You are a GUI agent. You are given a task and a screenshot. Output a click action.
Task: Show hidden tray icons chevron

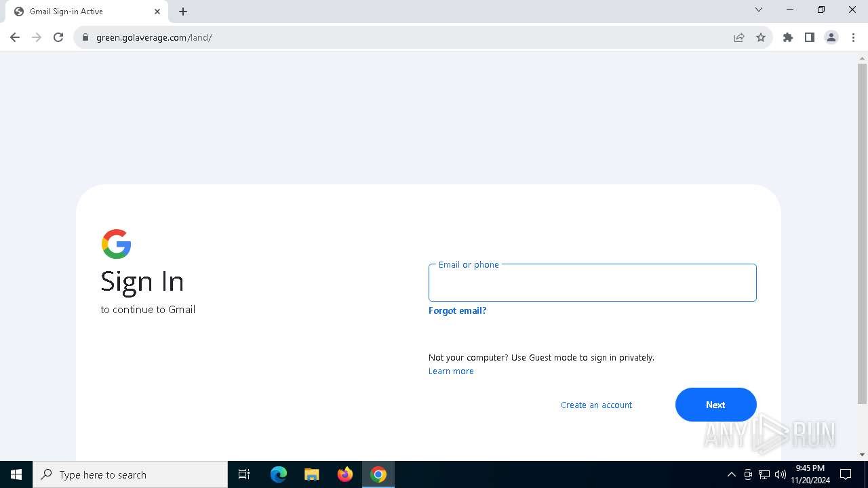[731, 474]
